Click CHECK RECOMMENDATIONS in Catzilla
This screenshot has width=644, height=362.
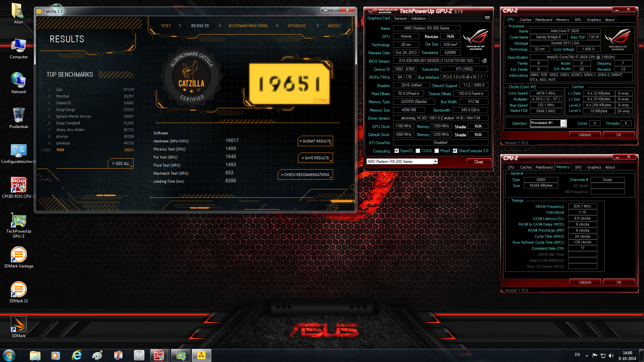[305, 175]
